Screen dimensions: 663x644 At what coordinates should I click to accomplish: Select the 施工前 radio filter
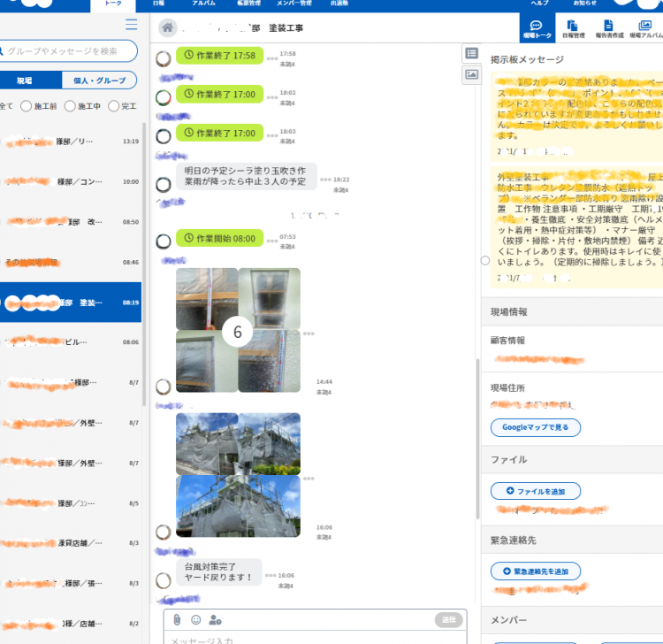(27, 106)
